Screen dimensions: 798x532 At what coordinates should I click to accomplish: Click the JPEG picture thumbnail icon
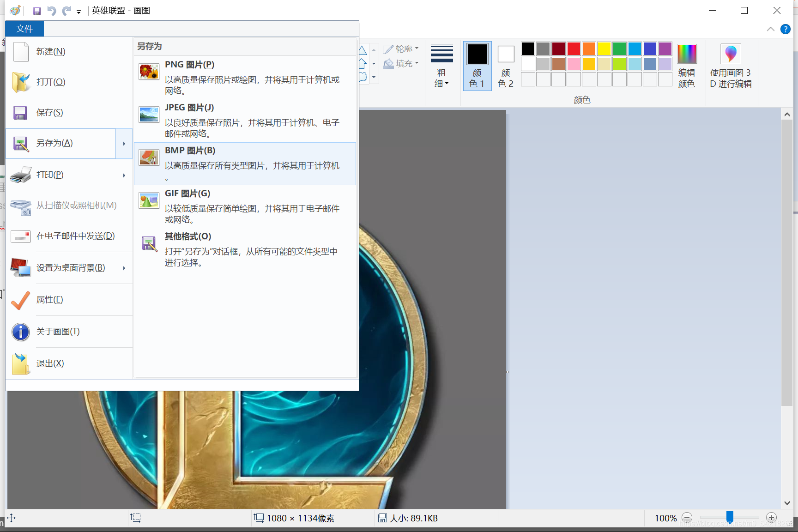coord(149,114)
